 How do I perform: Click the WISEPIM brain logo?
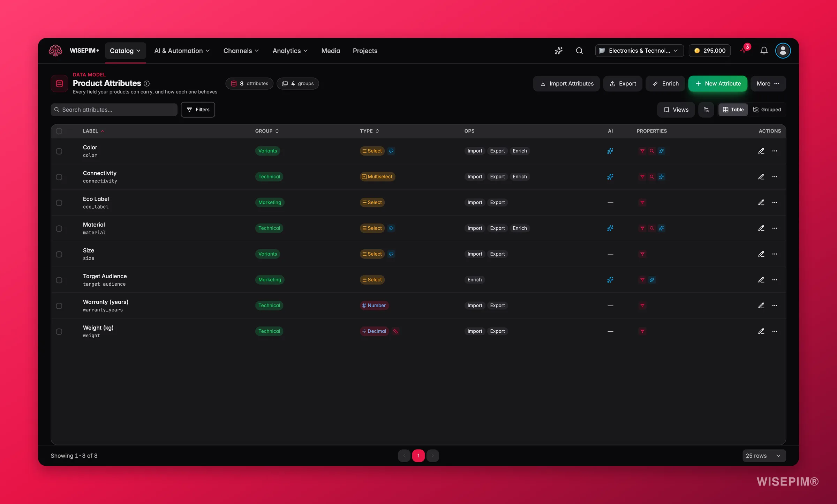click(x=55, y=51)
